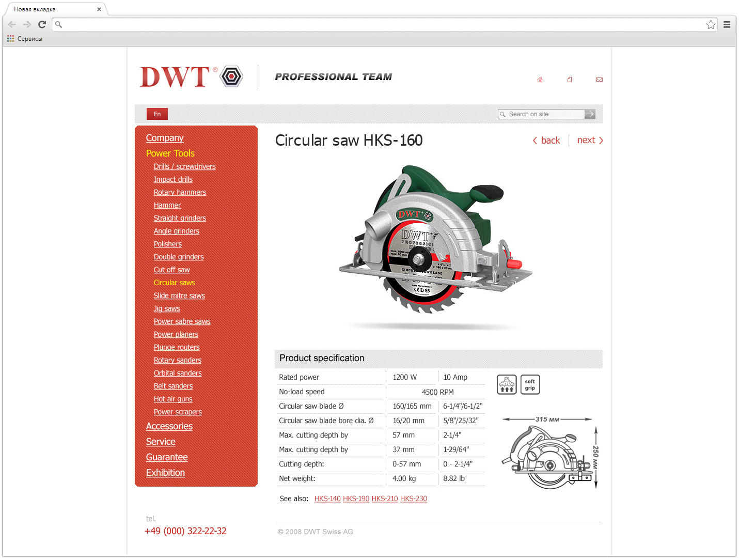Open Slide mitre saws category
This screenshot has height=560, width=739.
tap(179, 295)
